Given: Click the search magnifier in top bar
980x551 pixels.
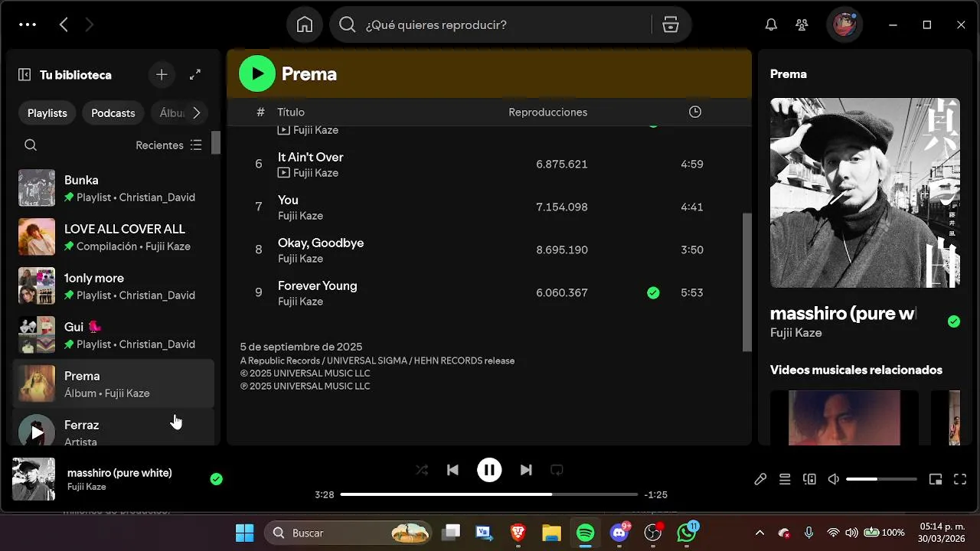Looking at the screenshot, I should 348,24.
